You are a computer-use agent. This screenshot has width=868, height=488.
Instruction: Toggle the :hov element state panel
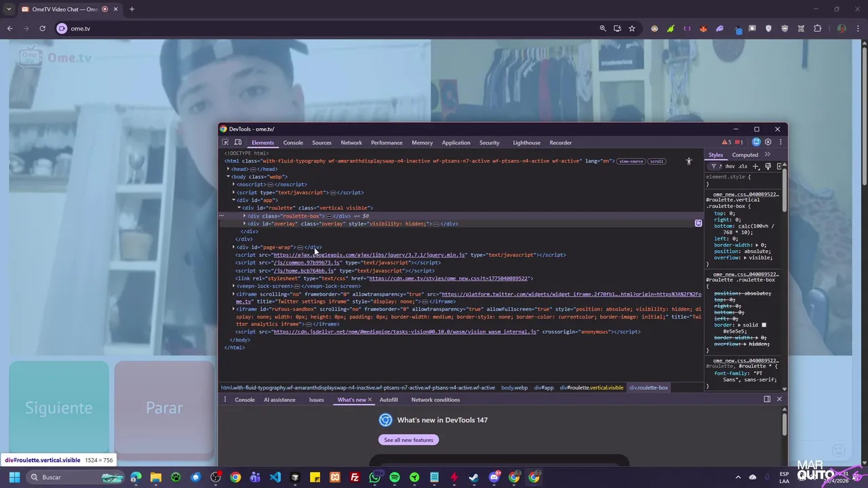pos(730,166)
